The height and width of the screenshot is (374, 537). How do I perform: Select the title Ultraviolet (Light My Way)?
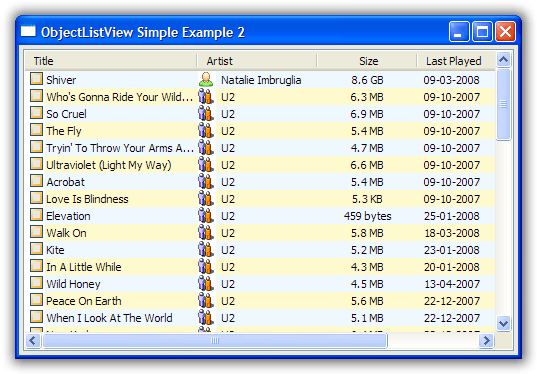click(109, 165)
